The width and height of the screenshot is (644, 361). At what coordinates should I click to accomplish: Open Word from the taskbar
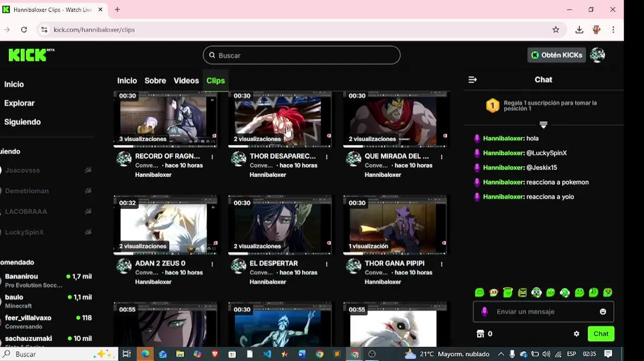[302, 354]
